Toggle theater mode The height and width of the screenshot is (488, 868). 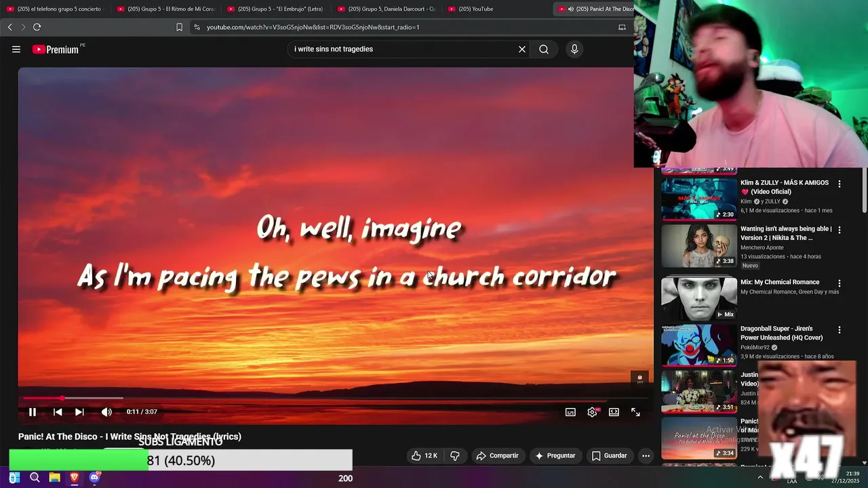tap(614, 412)
